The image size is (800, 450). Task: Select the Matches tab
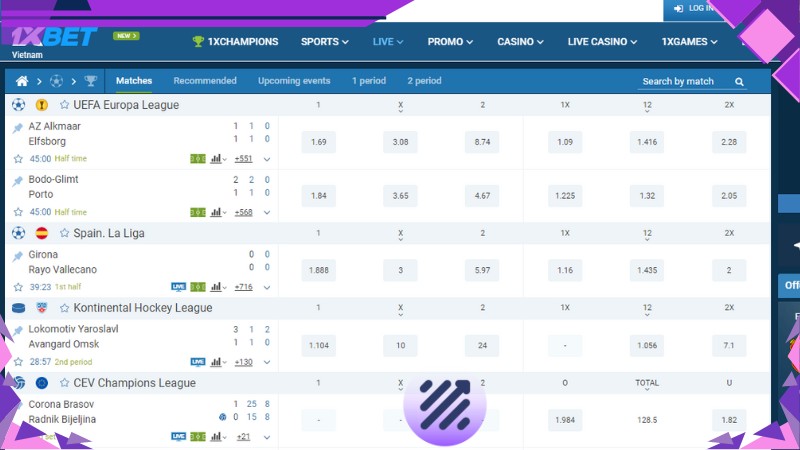tap(134, 81)
